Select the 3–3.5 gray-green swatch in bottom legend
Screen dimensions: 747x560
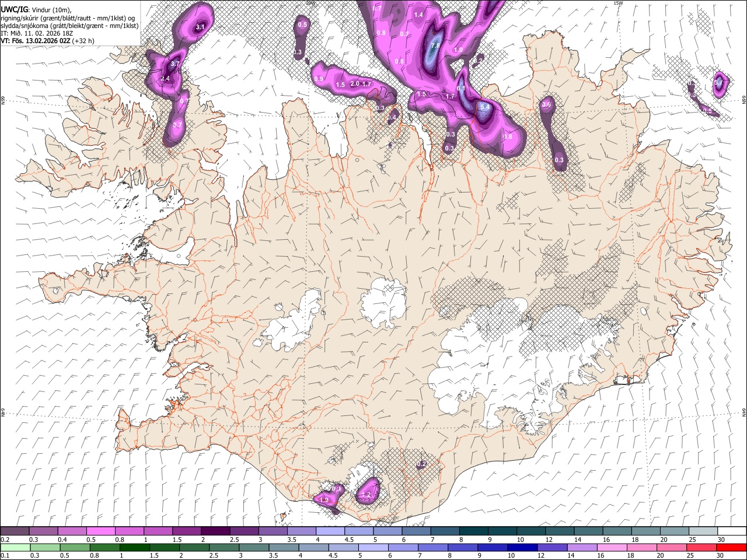(254, 547)
